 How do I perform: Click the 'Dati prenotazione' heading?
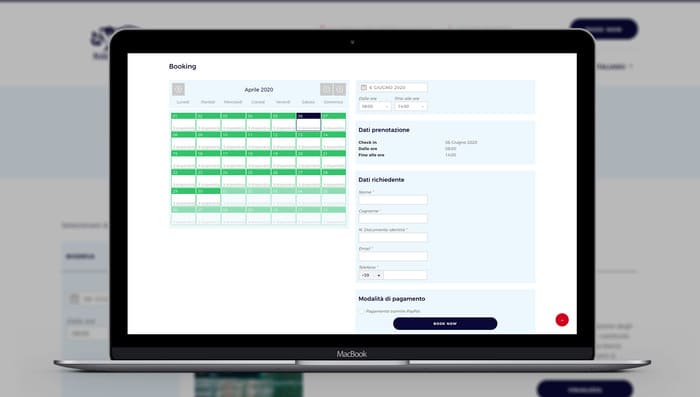pyautogui.click(x=384, y=130)
